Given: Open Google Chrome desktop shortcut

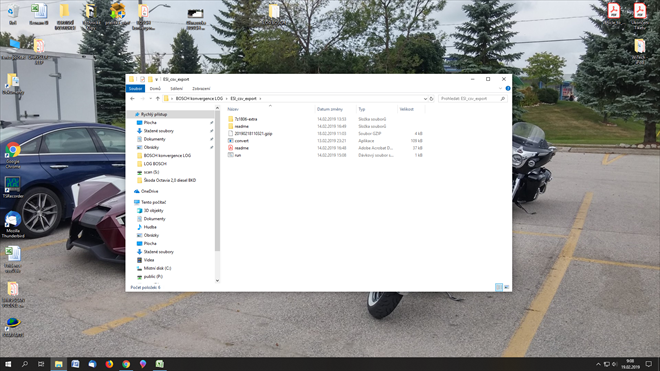Looking at the screenshot, I should click(13, 155).
